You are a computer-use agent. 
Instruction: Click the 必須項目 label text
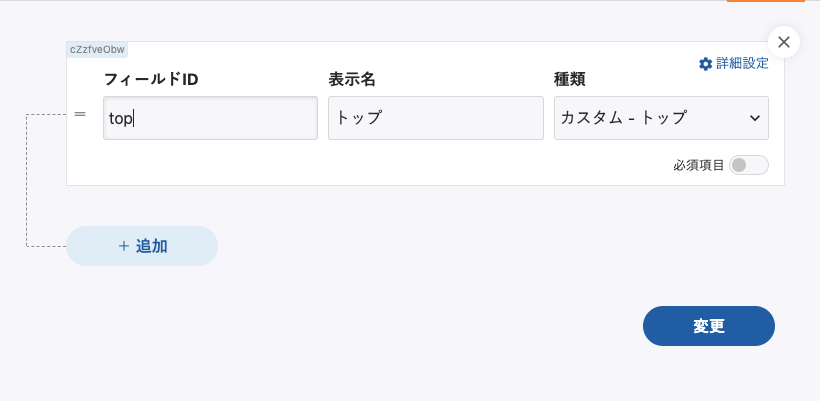click(x=698, y=165)
